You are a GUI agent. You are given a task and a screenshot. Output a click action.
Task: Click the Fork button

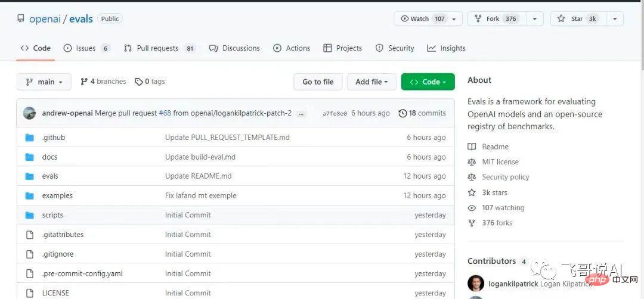(496, 19)
